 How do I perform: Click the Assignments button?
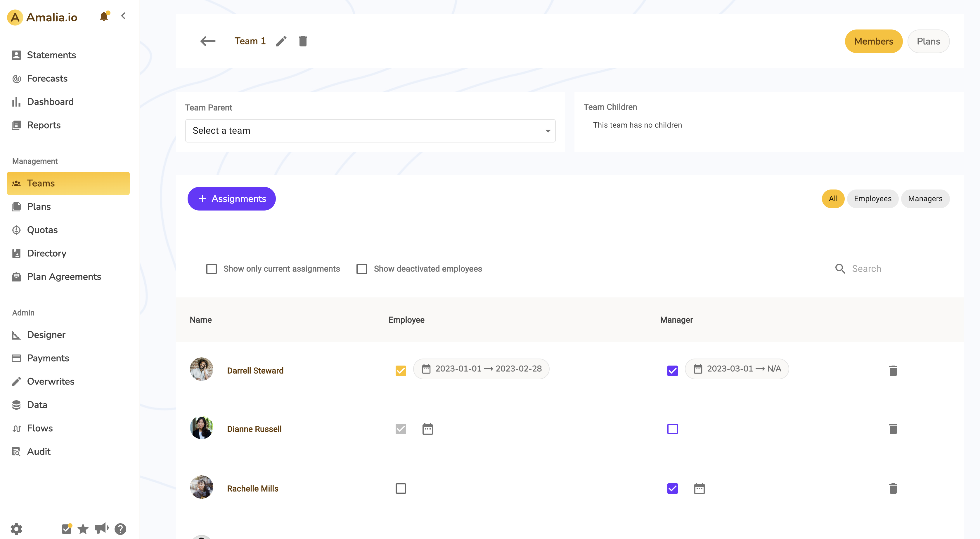click(x=231, y=199)
